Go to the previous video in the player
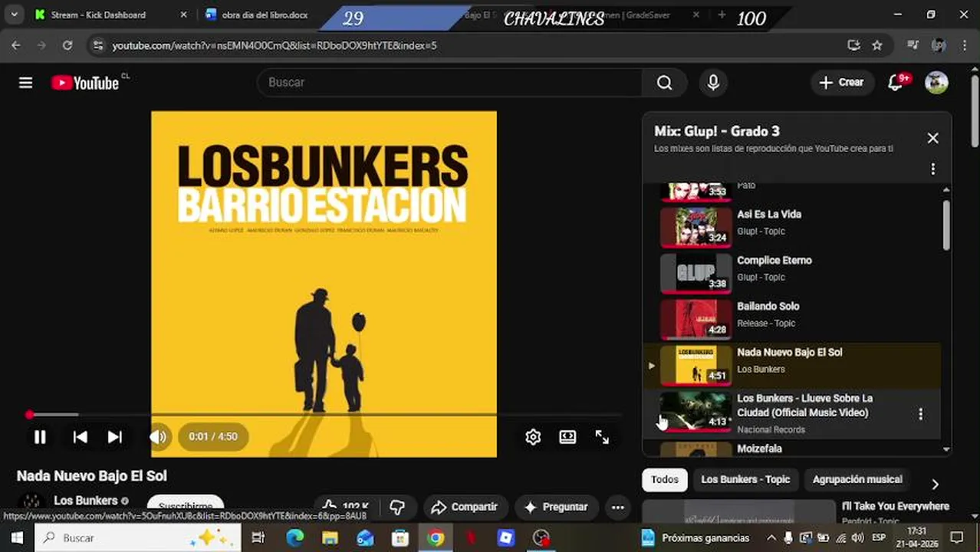980x552 pixels. coord(80,436)
